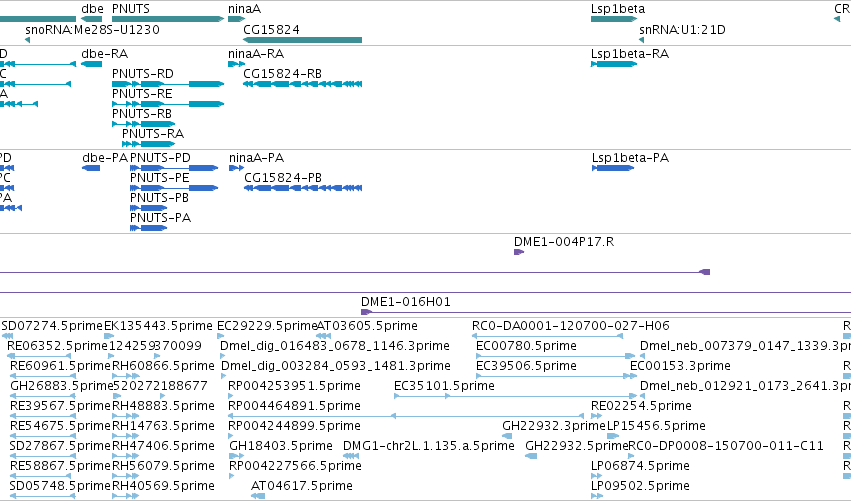Click the LP15456.5prime label

[656, 426]
